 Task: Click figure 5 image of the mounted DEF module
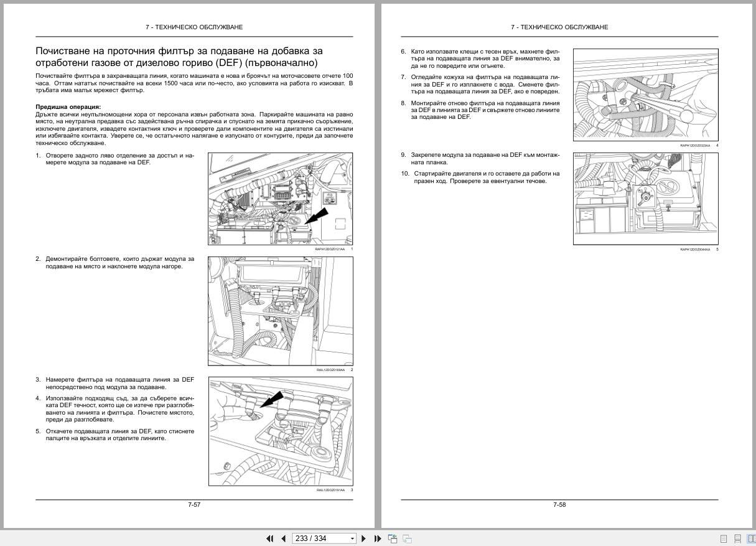tap(645, 199)
